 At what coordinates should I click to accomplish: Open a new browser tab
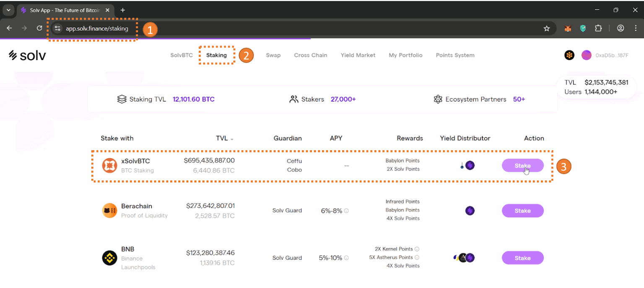tap(122, 10)
